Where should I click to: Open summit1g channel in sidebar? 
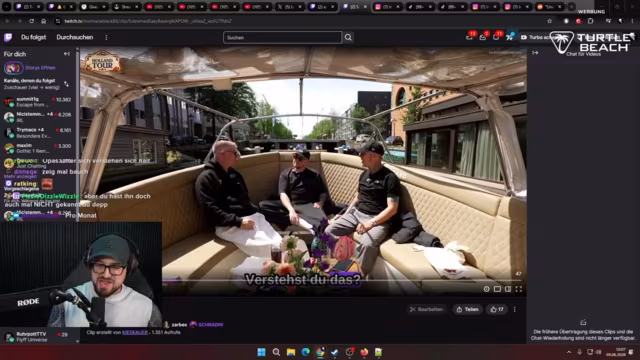tap(38, 102)
